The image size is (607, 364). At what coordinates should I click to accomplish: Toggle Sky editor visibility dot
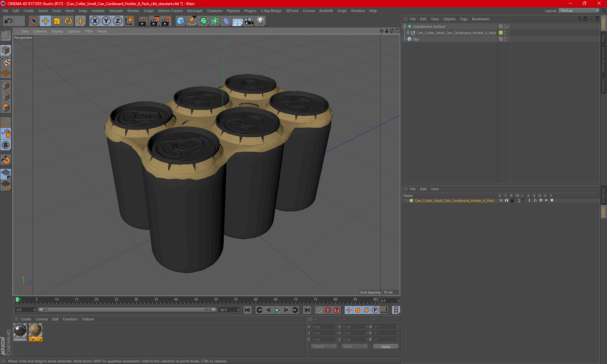pos(505,38)
